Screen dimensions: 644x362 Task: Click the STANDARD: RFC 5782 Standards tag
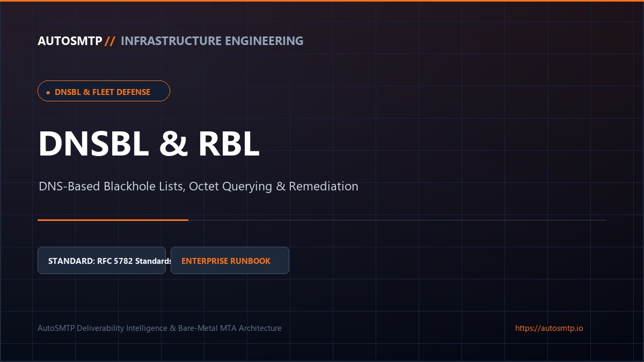click(x=101, y=261)
